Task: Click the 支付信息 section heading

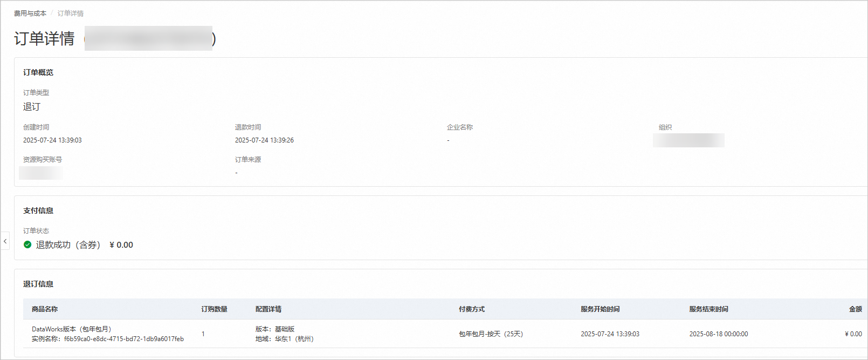Action: click(x=38, y=210)
